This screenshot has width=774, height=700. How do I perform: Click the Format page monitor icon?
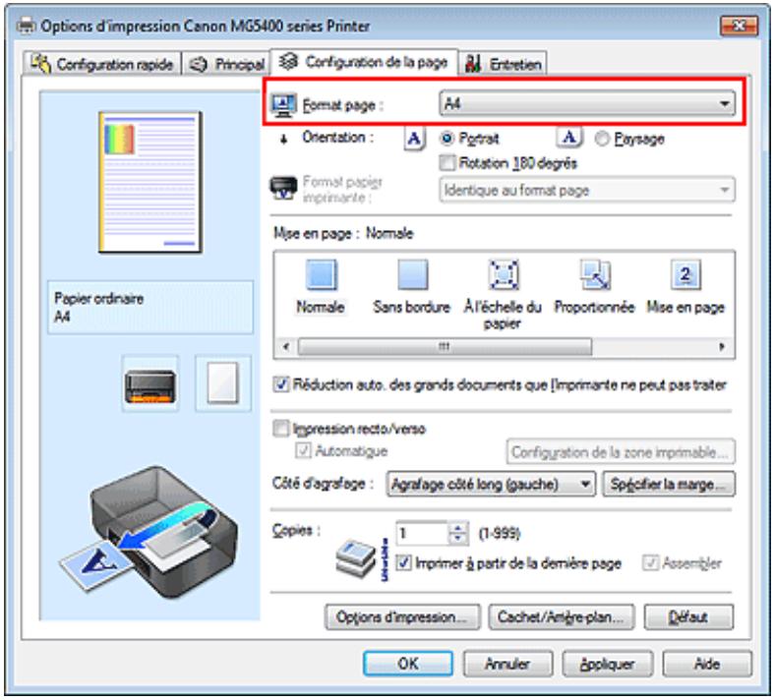click(284, 104)
